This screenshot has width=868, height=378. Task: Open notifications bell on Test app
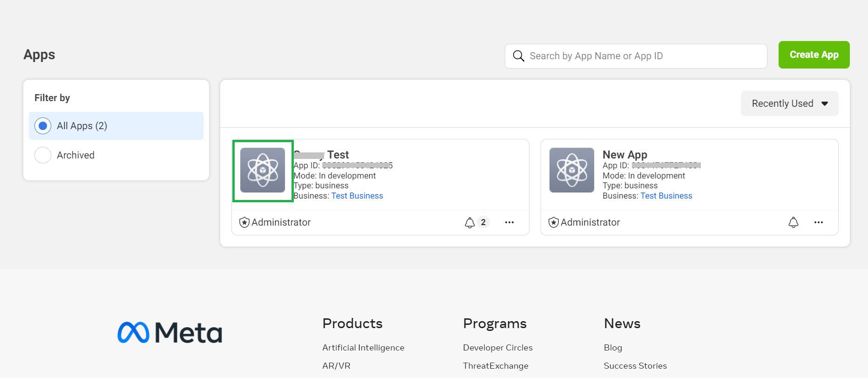click(x=470, y=223)
